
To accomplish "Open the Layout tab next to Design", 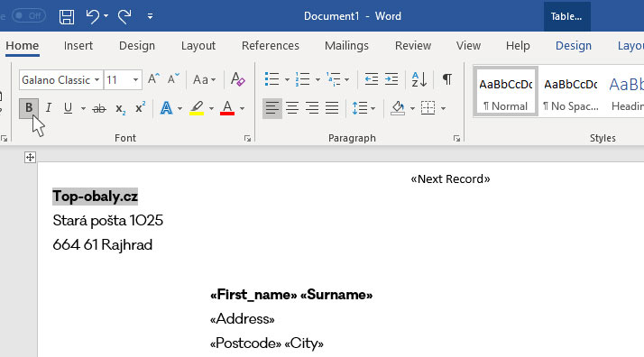I will [x=198, y=46].
